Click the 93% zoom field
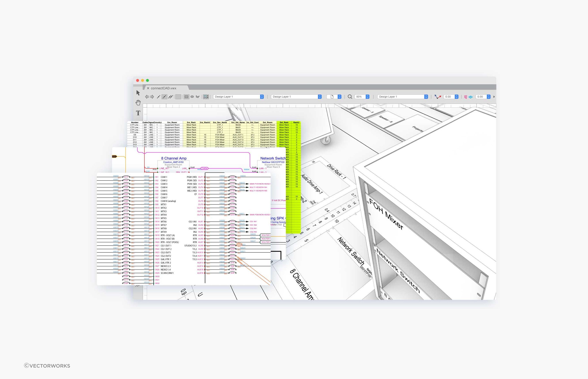The width and height of the screenshot is (588, 379). 360,97
